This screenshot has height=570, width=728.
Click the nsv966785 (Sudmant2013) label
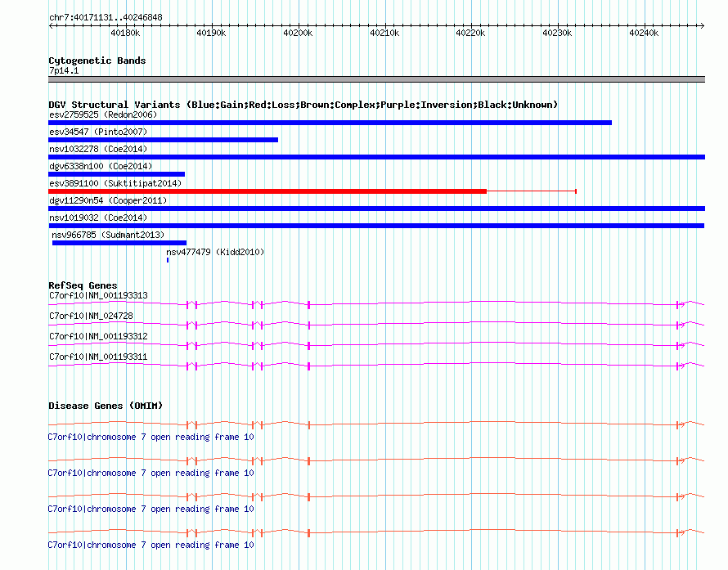108,235
